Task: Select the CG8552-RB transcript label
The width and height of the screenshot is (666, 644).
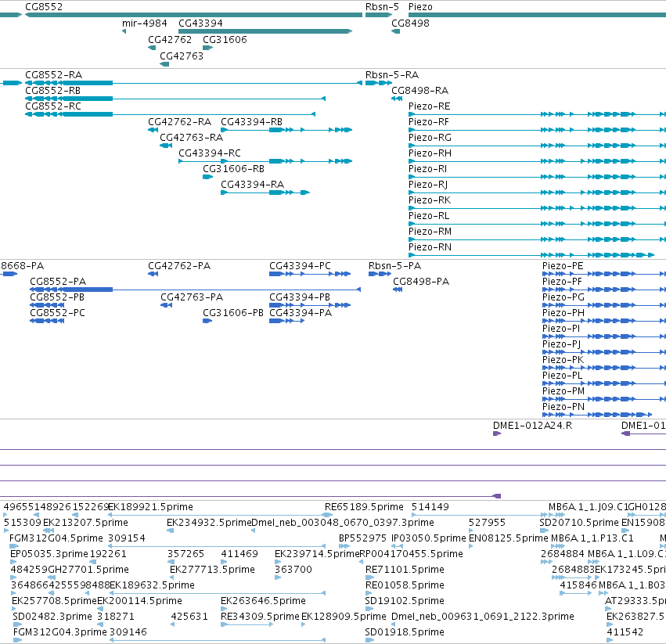Action: (52, 91)
